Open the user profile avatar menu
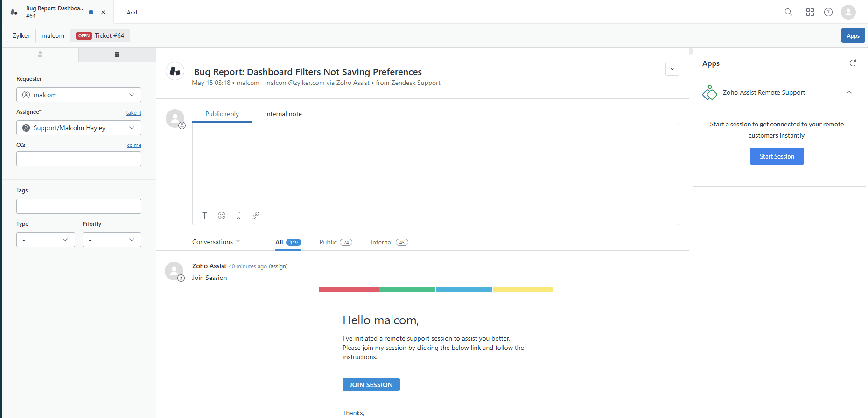The image size is (868, 418). pos(848,12)
